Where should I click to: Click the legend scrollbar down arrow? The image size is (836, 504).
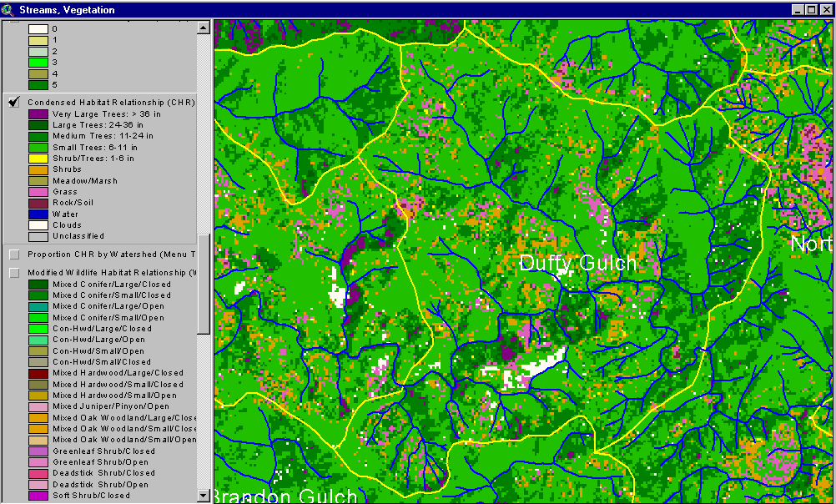click(x=204, y=496)
